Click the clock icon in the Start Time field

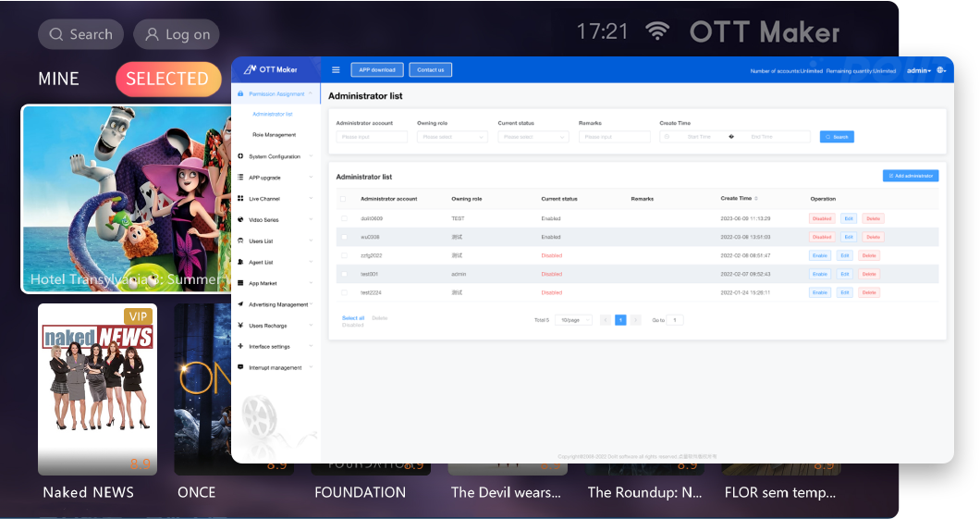tap(667, 136)
